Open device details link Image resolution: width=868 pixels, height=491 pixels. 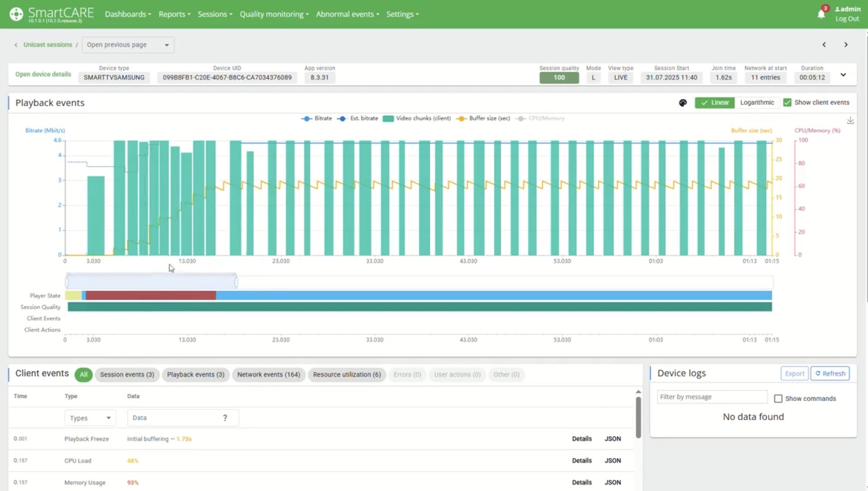pyautogui.click(x=43, y=74)
